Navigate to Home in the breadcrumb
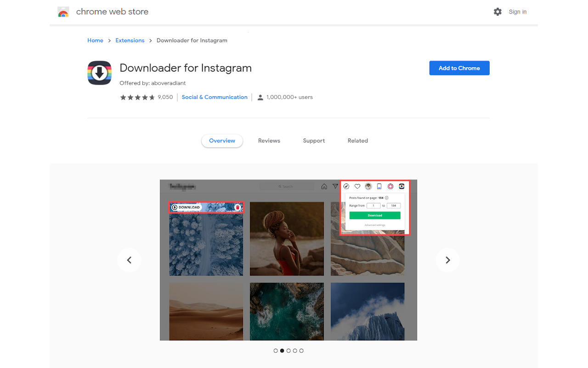Viewport: 588px width, 368px height. tap(95, 40)
